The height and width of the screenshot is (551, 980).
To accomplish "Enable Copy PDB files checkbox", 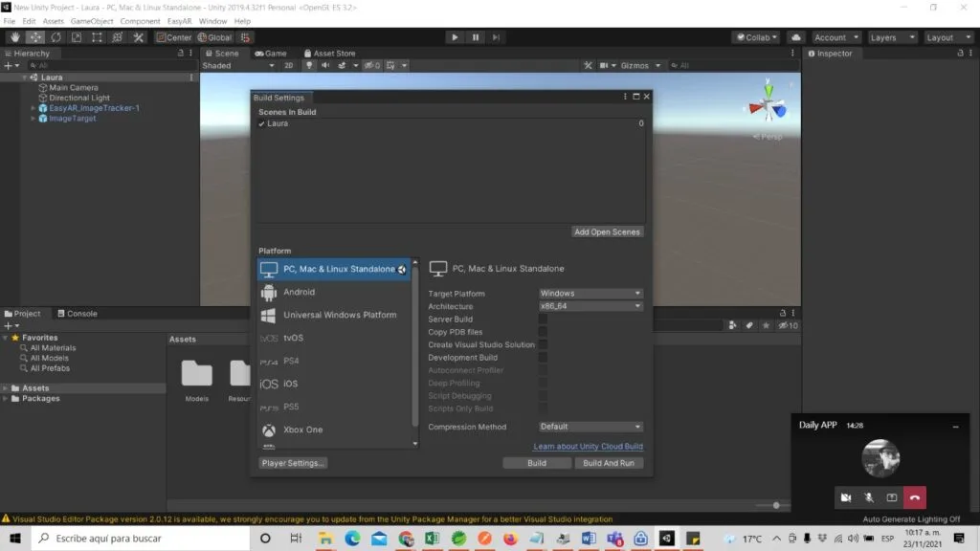I will point(543,332).
